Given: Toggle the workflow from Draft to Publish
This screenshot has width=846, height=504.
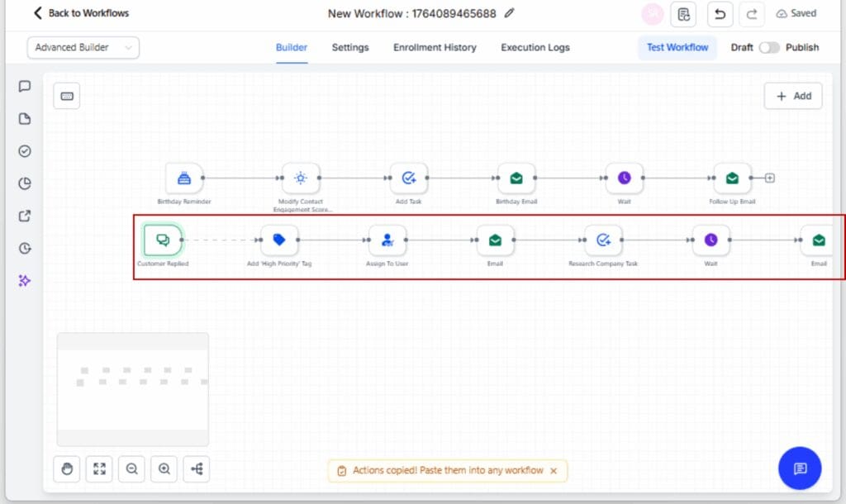Looking at the screenshot, I should (x=769, y=48).
